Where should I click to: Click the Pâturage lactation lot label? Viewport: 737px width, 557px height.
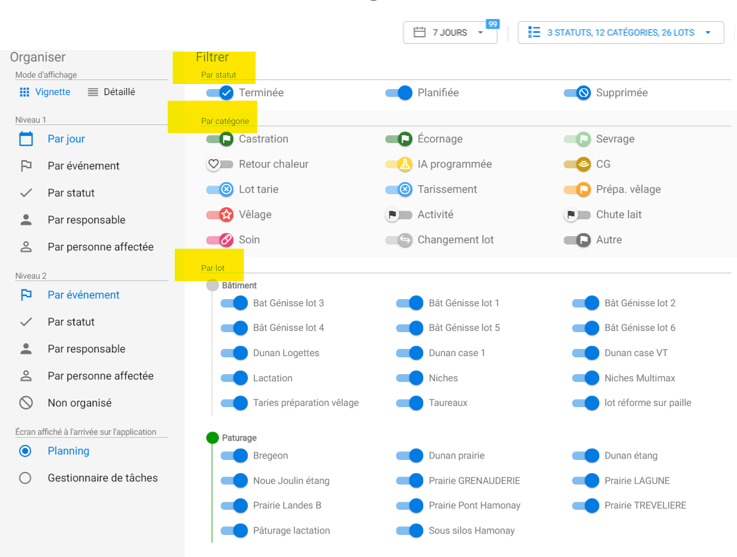click(291, 531)
